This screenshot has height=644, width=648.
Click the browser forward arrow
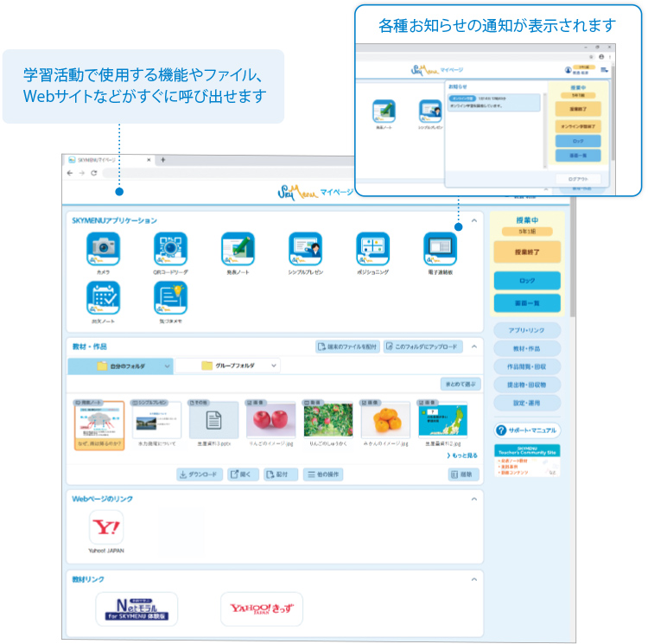(82, 173)
